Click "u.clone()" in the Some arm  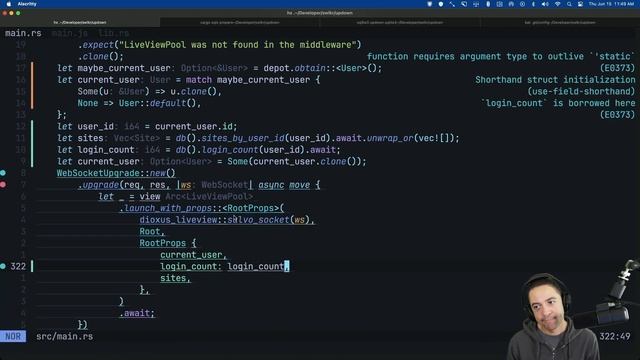(193, 91)
